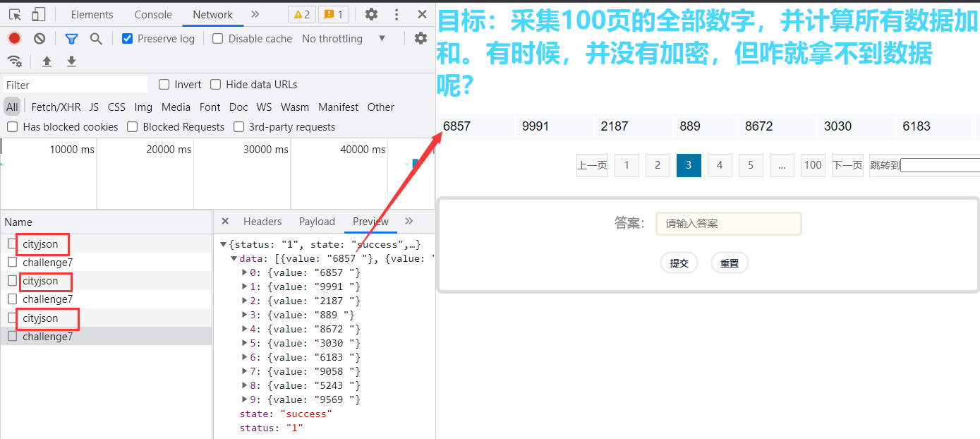980x439 pixels.
Task: Enable the Disable cache checkbox
Action: tap(218, 39)
